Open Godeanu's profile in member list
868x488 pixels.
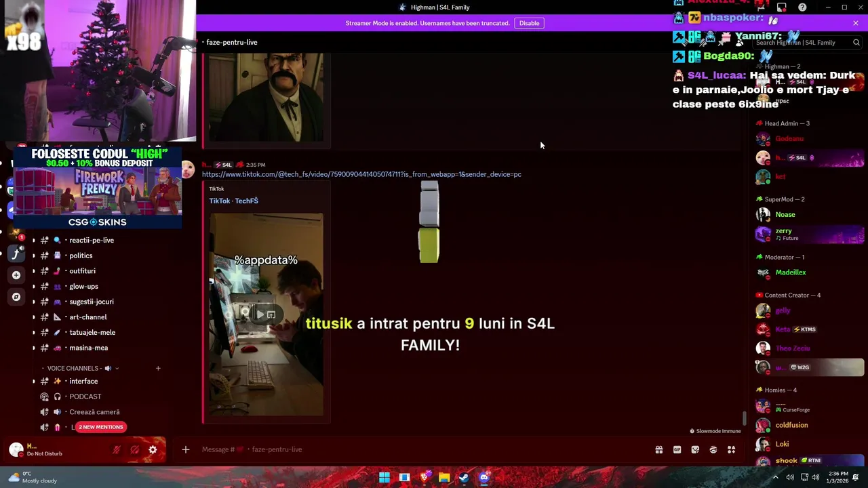789,138
